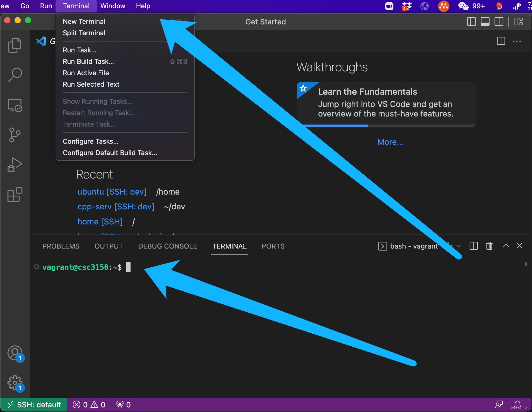Open the ubuntu [SSH: dev] recent link
This screenshot has width=532, height=412.
coord(112,192)
